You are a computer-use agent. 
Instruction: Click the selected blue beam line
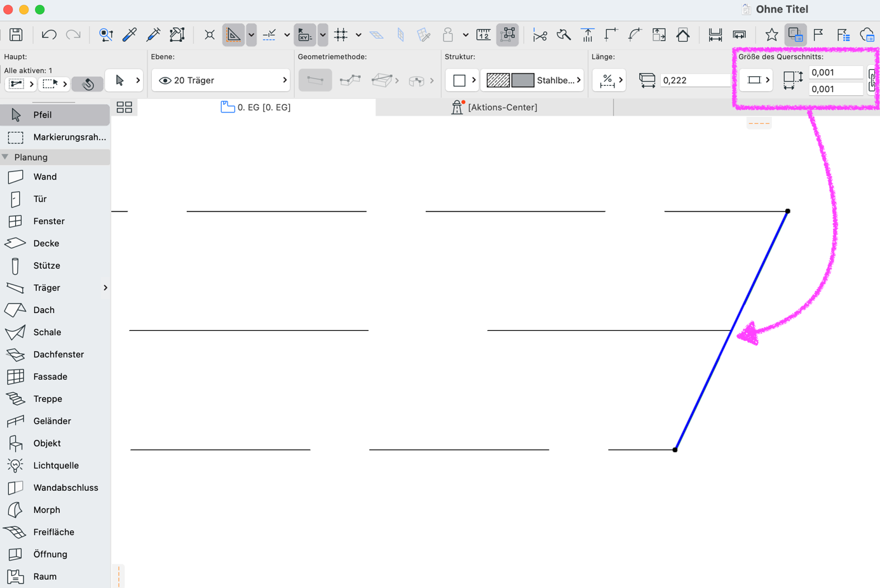coord(731,330)
